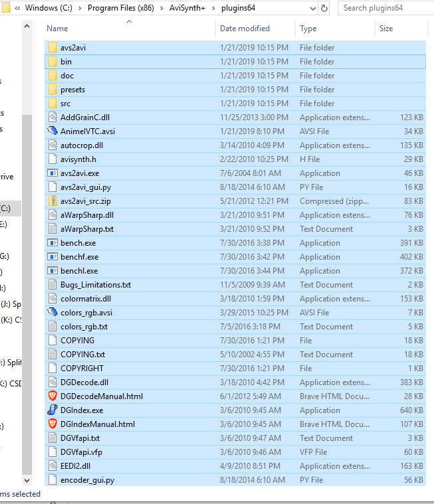Image resolution: width=434 pixels, height=504 pixels.
Task: Click the DGIndex.exe application icon
Action: coord(53,410)
